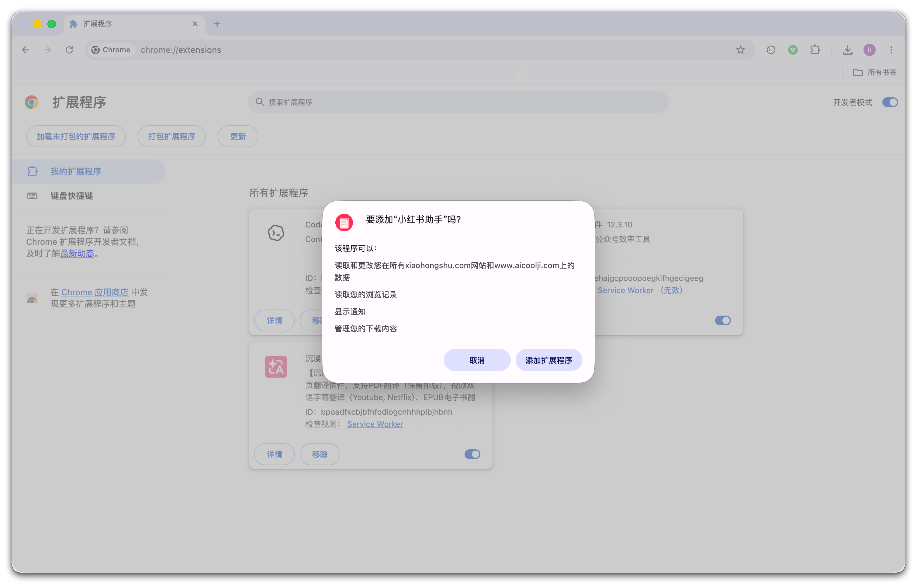Image resolution: width=917 pixels, height=588 pixels.
Task: Open the Chrome 应用商店 link
Action: [95, 292]
